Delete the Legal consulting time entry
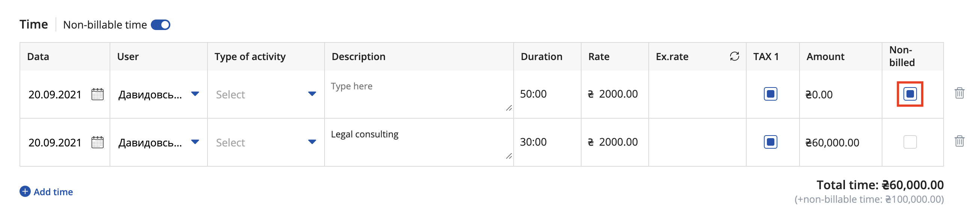Viewport: 980px width, 214px height. (x=959, y=141)
